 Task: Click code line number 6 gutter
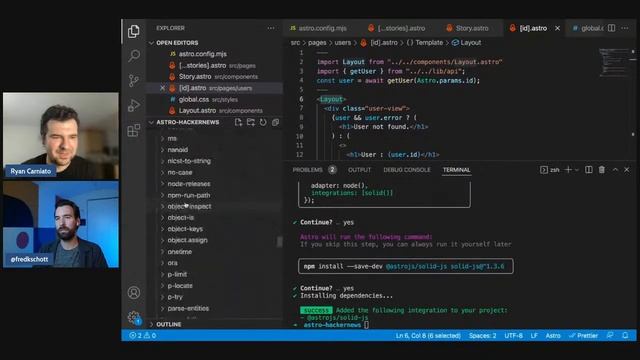301,99
